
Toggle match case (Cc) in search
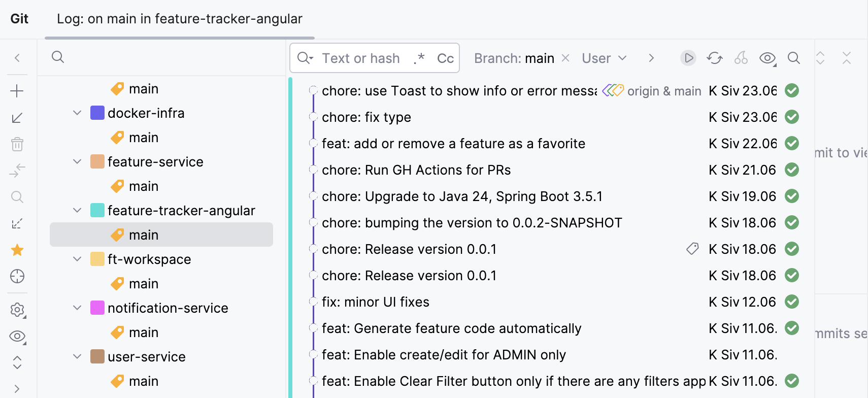[x=445, y=58]
